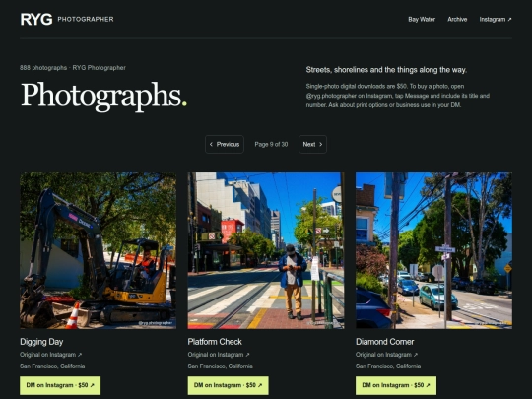Click the PHOTOGRAPHER text beside the logo
The height and width of the screenshot is (399, 532).
[x=86, y=19]
